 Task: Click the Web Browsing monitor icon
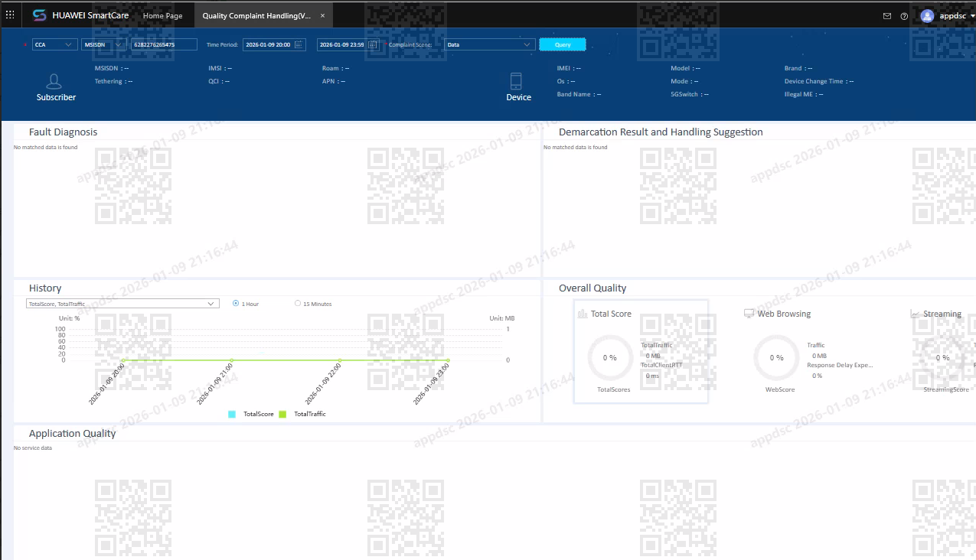coord(749,314)
